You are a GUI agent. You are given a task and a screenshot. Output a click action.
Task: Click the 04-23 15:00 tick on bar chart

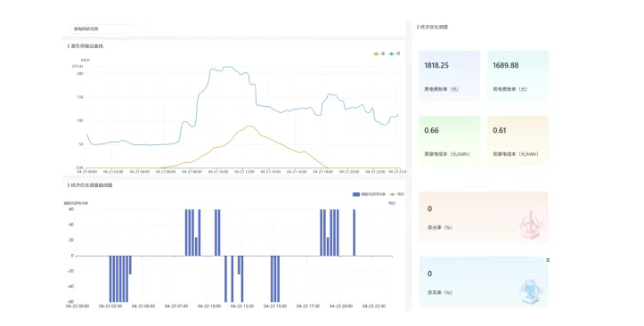(x=275, y=306)
